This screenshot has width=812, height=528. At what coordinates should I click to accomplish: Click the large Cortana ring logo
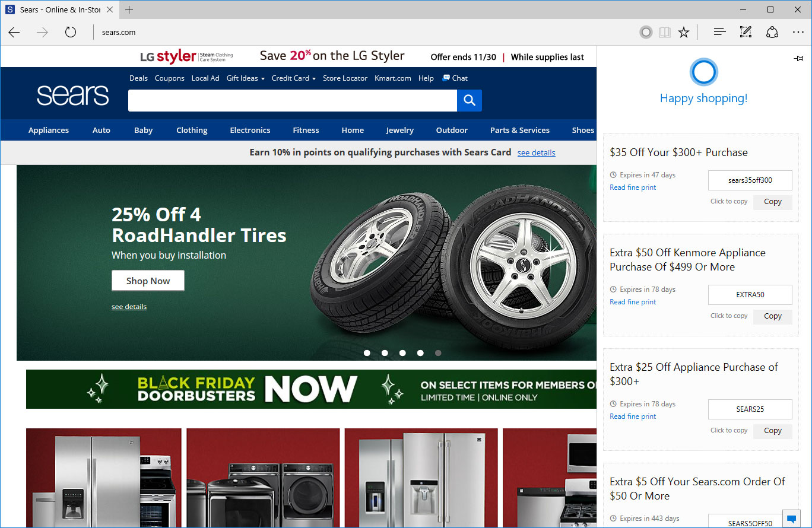704,72
